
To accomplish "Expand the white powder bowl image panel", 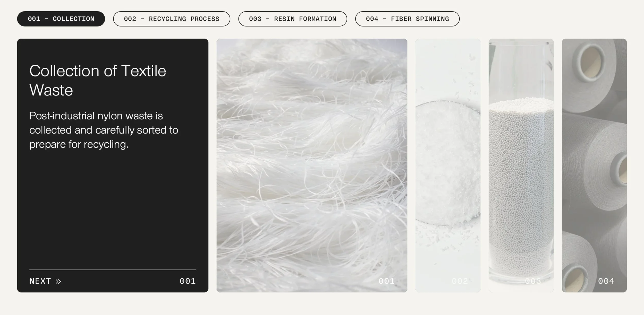I will coord(448,165).
